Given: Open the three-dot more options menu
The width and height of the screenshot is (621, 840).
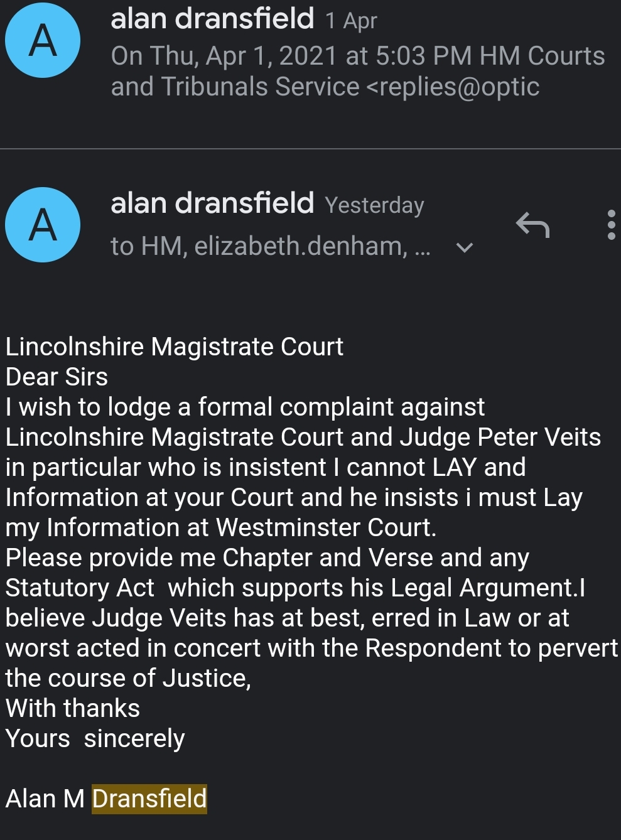Looking at the screenshot, I should point(611,225).
